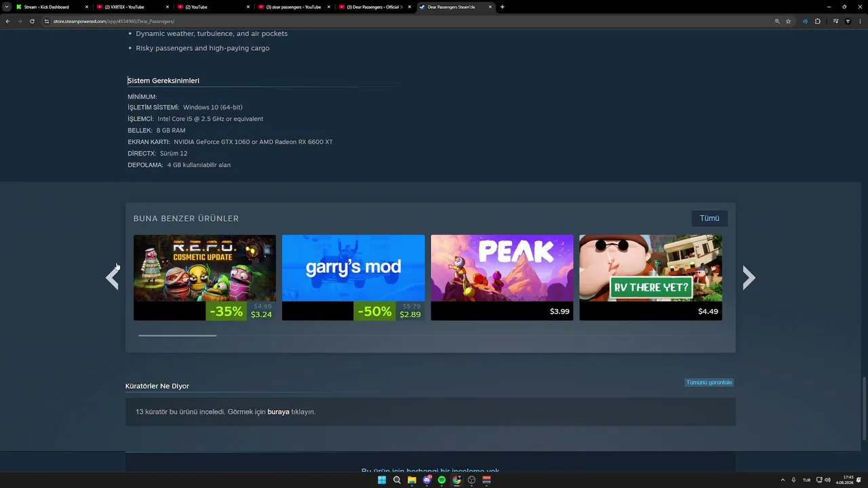Image resolution: width=868 pixels, height=488 pixels.
Task: Switch the TUR keyboard language
Action: (806, 480)
